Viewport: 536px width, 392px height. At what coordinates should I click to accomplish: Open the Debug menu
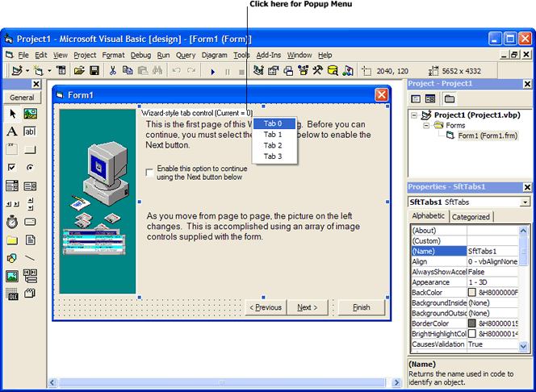pyautogui.click(x=140, y=55)
